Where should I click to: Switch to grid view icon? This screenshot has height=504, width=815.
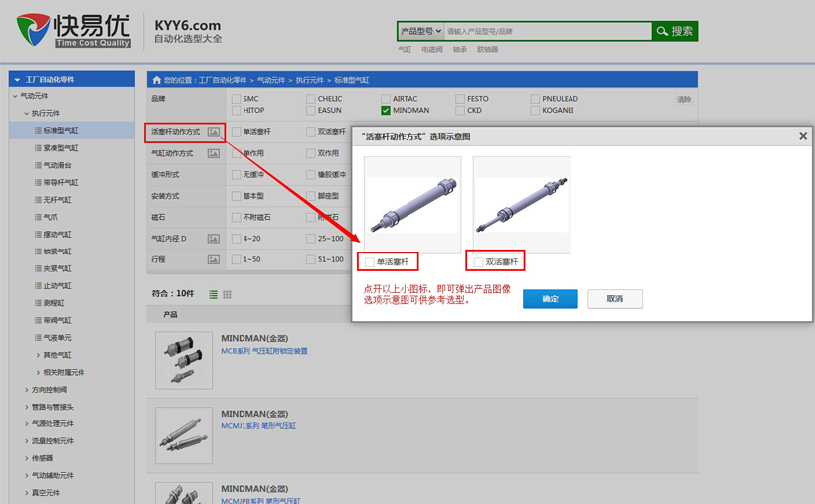pos(228,295)
